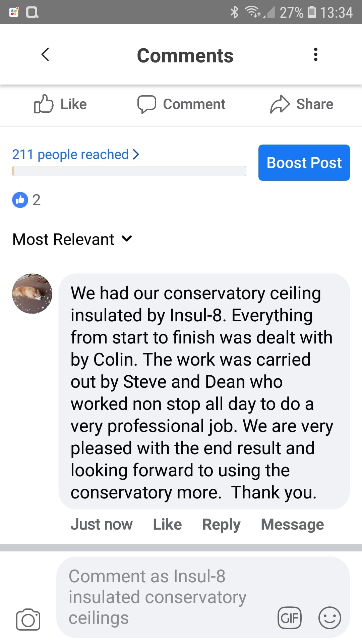
Task: Tap the Just now comment timestamp
Action: coord(102,525)
